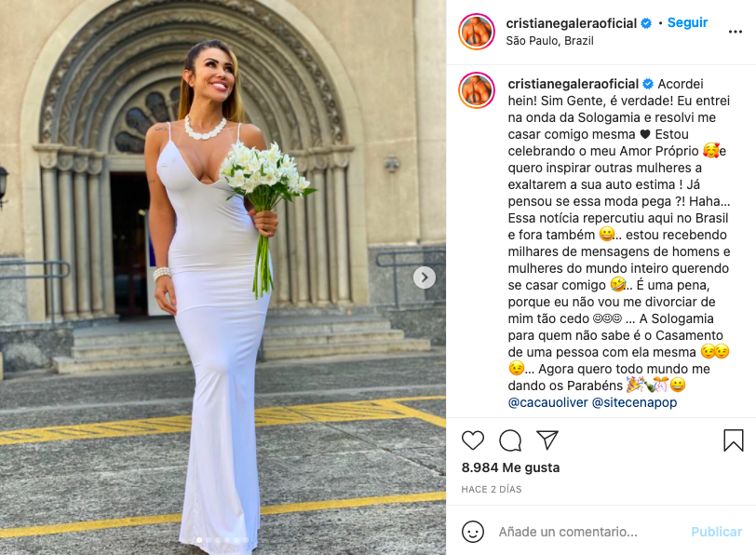Advance to next photo with carousel arrow
The image size is (756, 555).
click(425, 277)
